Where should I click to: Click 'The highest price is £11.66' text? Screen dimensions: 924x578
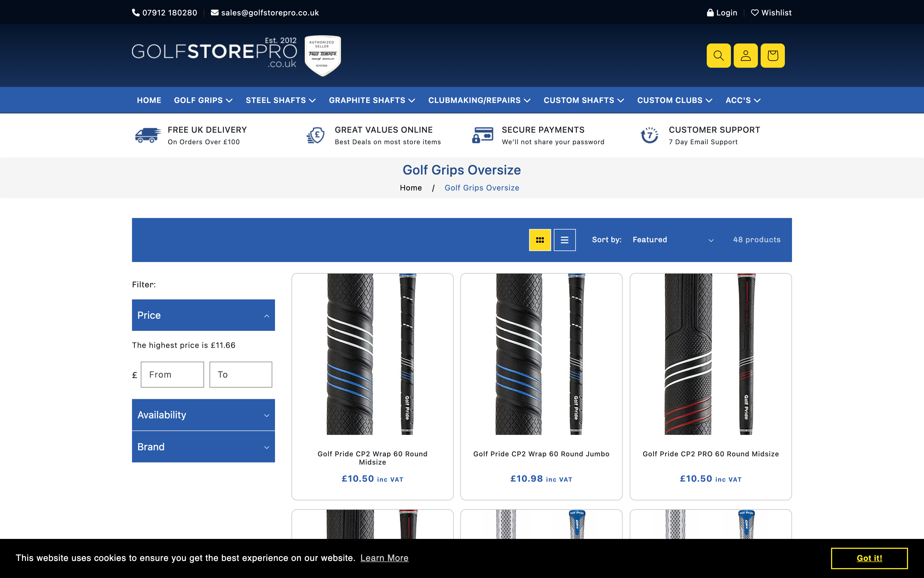(x=184, y=345)
